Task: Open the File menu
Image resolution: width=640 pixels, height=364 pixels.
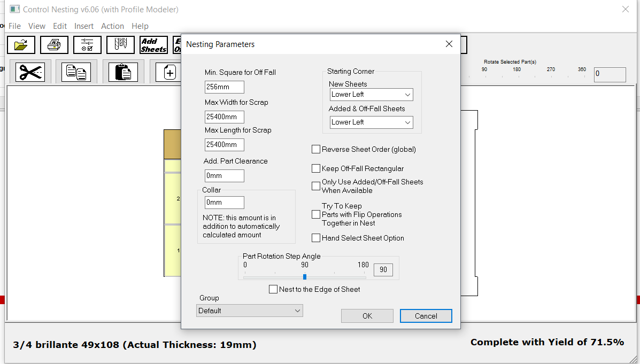Action: click(x=14, y=26)
